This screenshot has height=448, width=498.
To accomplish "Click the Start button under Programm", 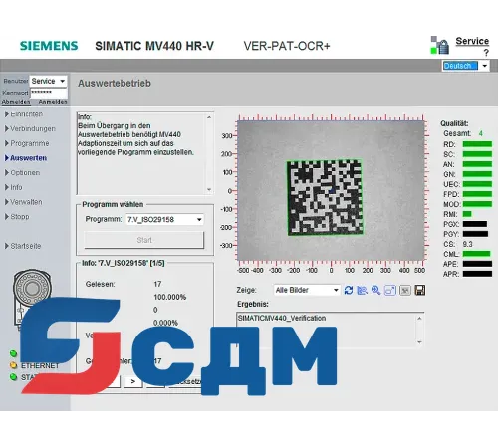I will coord(144,240).
